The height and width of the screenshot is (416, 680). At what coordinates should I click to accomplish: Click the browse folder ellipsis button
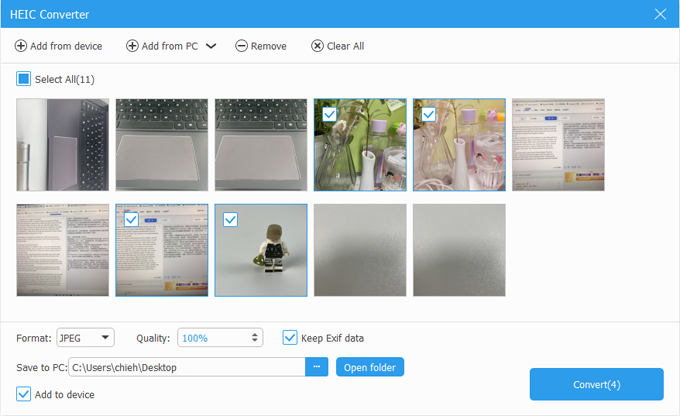pyautogui.click(x=317, y=367)
